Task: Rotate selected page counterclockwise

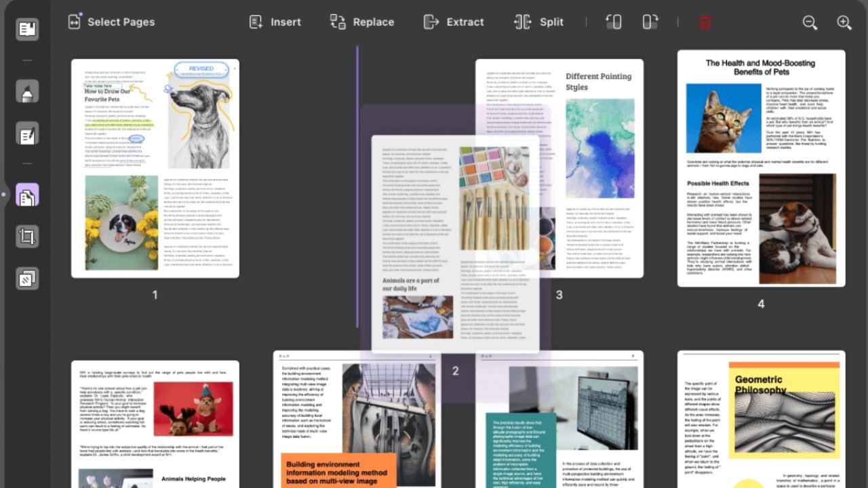Action: click(x=613, y=22)
